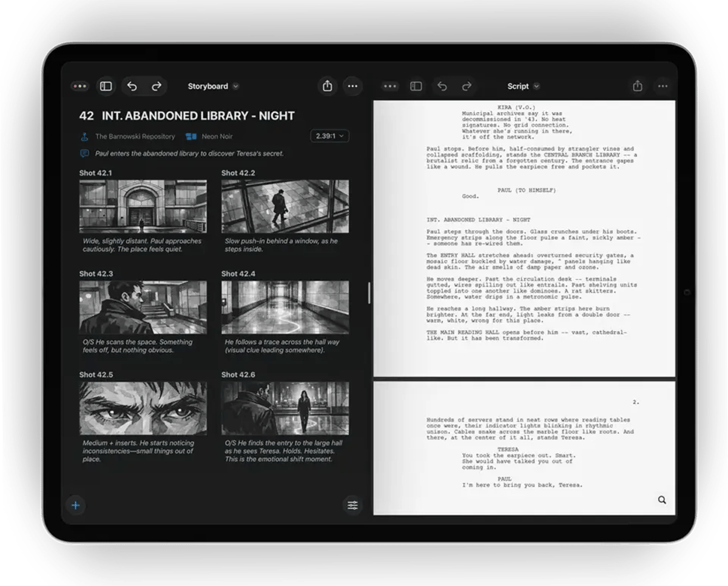Screen dimensions: 728x586
Task: Click the dialogue line 'Good.' in script
Action: pyautogui.click(x=471, y=197)
